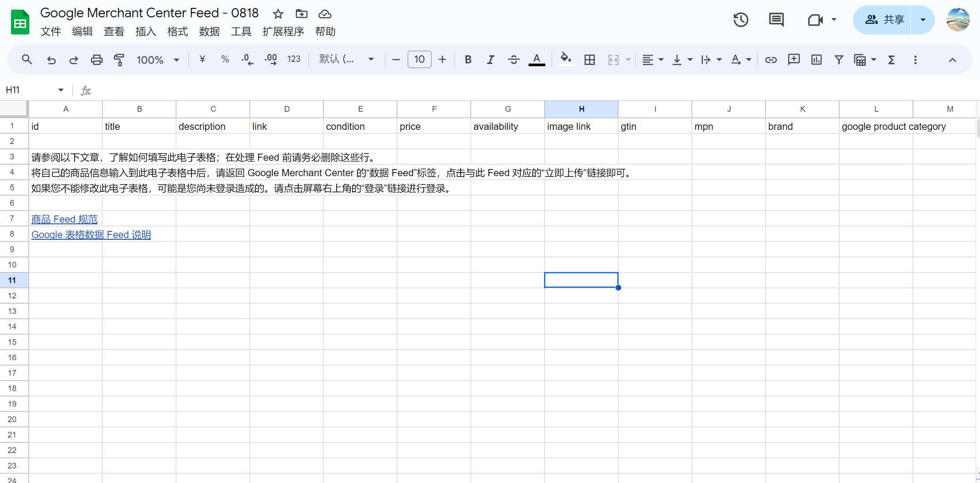Open the 数据 menu

click(x=210, y=31)
